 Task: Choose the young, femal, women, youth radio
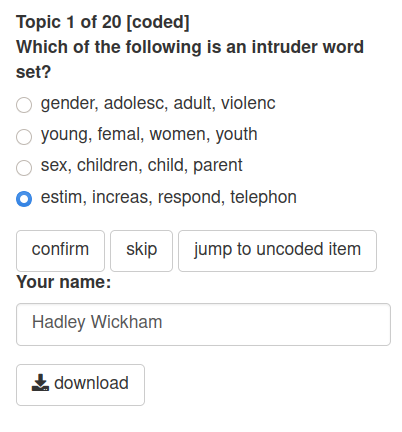[x=24, y=137]
